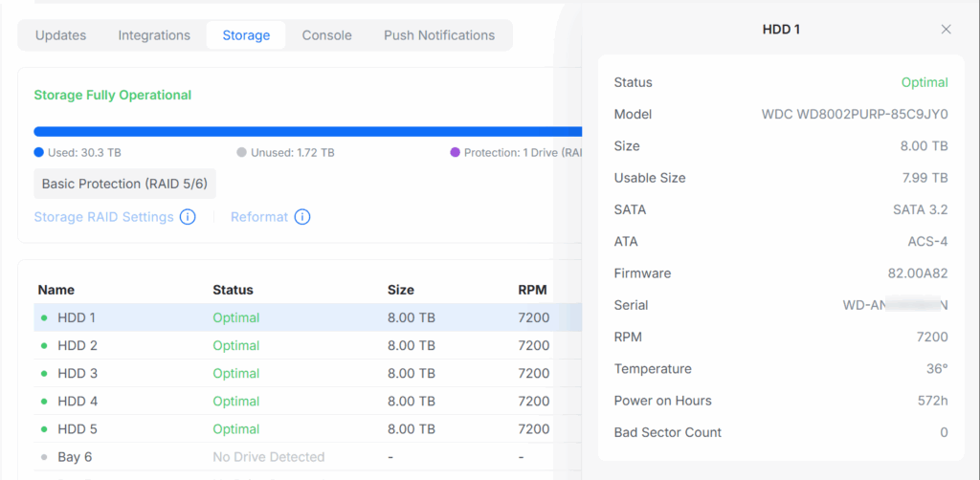Click the Name column header
980x480 pixels.
(56, 290)
